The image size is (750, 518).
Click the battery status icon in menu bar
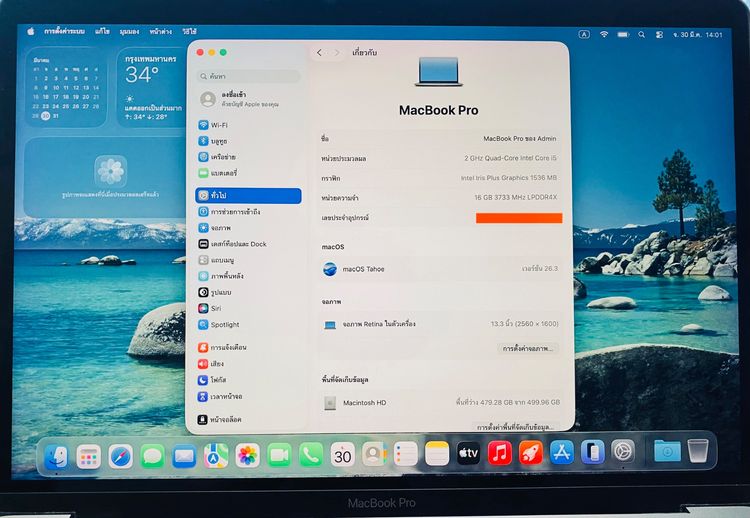(623, 34)
